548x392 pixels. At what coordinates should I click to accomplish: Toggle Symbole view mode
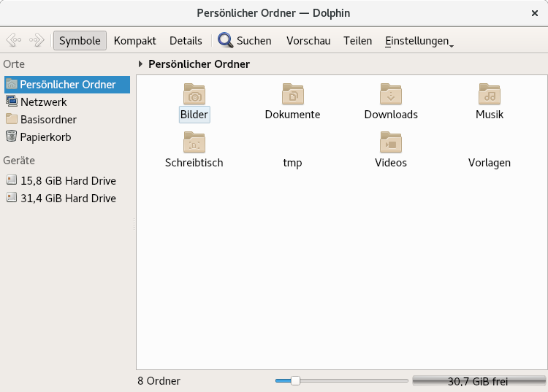pyautogui.click(x=80, y=41)
